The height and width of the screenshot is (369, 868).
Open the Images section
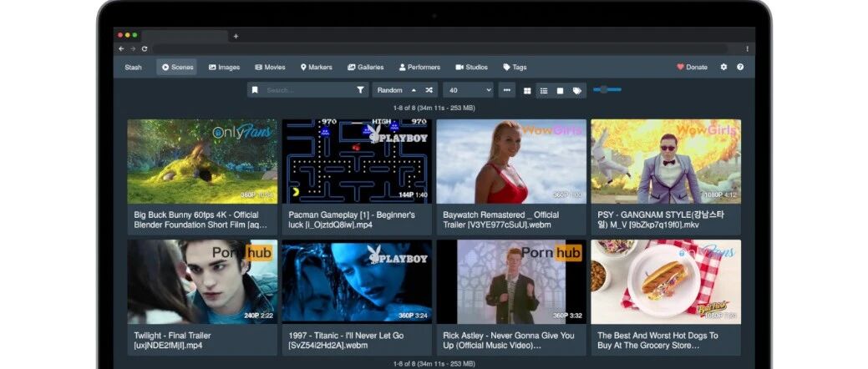coord(224,67)
